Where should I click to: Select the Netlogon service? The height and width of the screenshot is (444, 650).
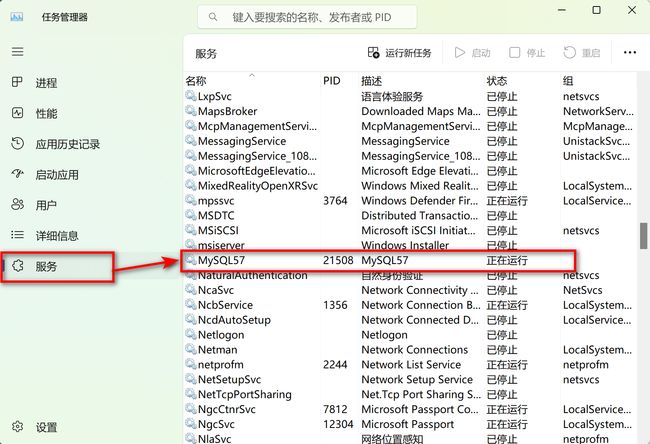point(410,335)
